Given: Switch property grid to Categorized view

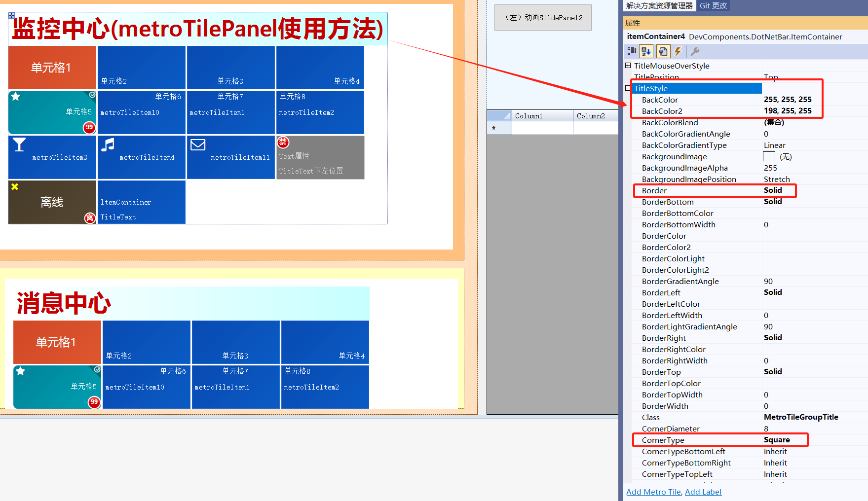Looking at the screenshot, I should pos(632,51).
